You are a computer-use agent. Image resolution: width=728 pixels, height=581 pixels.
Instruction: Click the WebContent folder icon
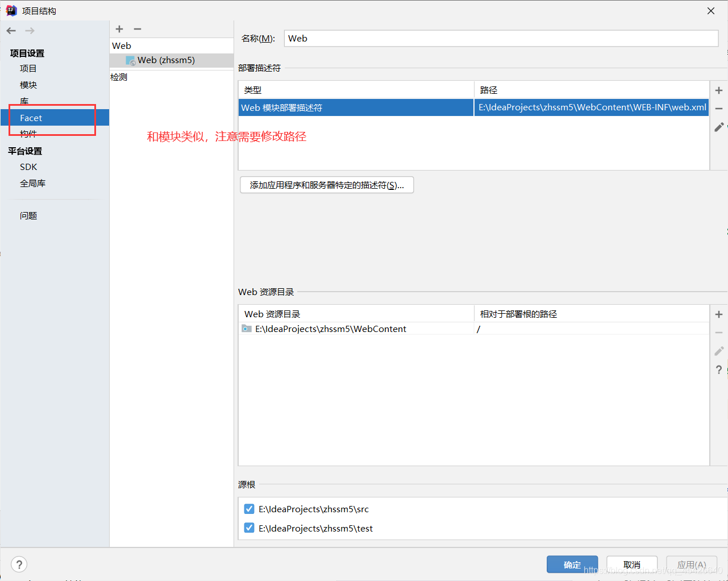coord(247,329)
